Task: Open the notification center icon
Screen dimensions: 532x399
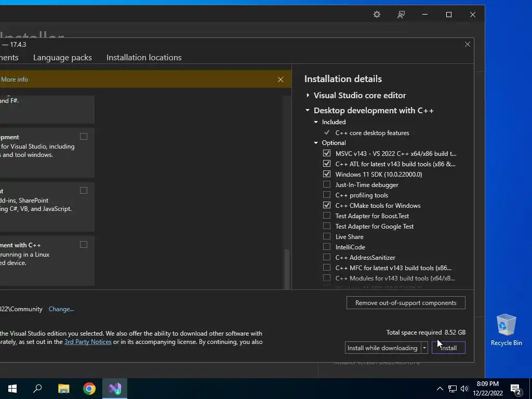Action: [515, 389]
